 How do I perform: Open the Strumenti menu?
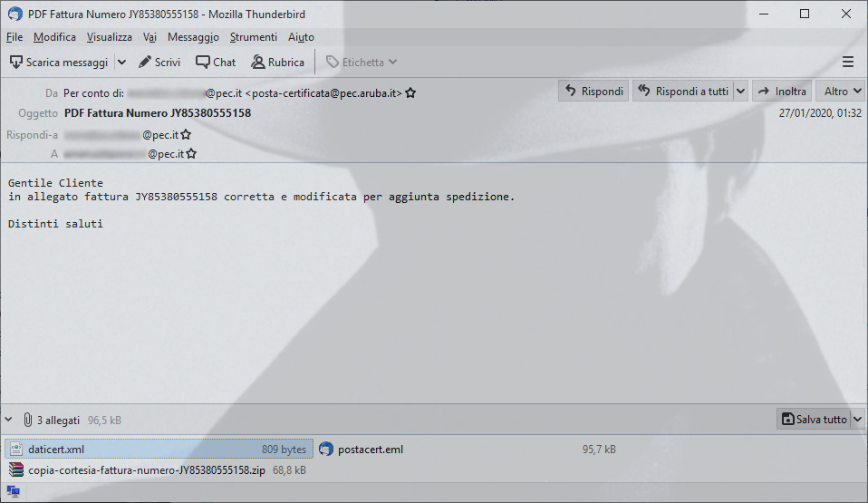(x=254, y=37)
